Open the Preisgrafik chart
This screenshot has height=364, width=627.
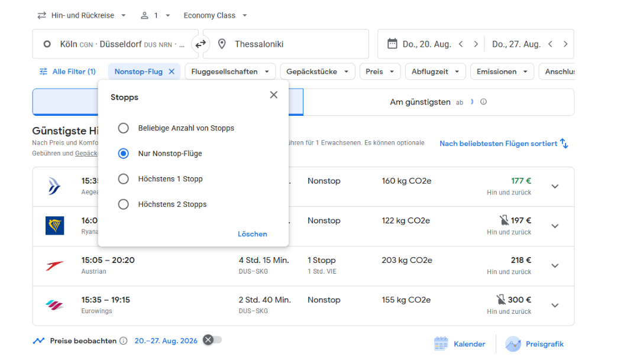536,344
